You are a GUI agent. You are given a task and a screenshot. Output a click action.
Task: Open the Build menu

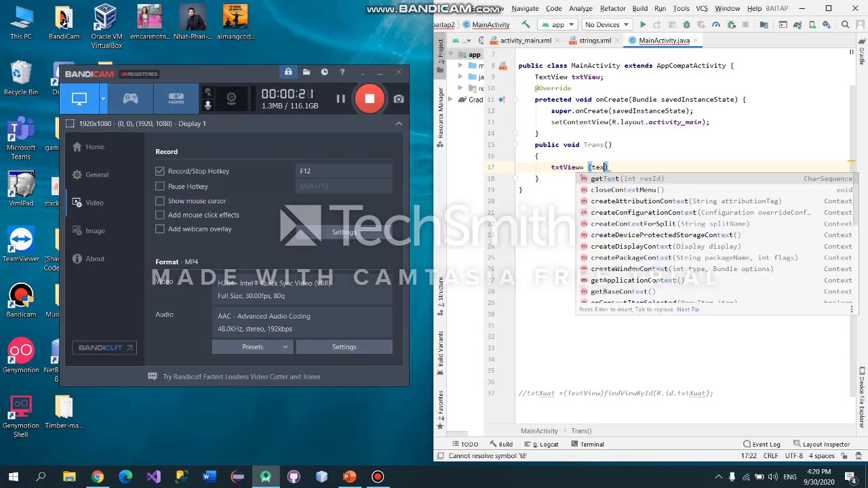coord(640,8)
